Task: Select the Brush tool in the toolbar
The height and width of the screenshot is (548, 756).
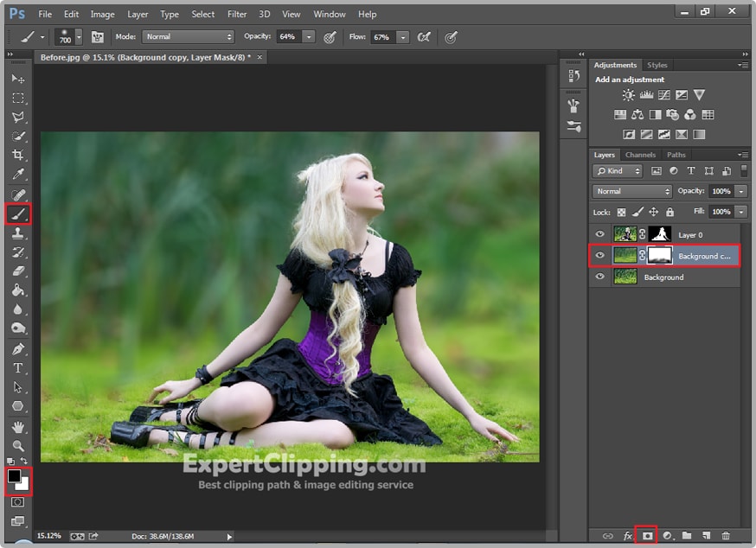Action: pos(17,213)
